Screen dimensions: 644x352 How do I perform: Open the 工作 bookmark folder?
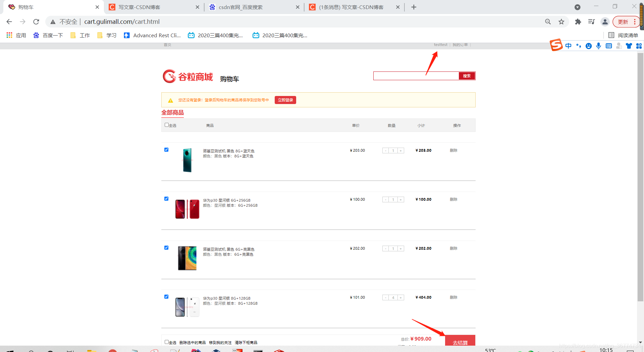80,35
